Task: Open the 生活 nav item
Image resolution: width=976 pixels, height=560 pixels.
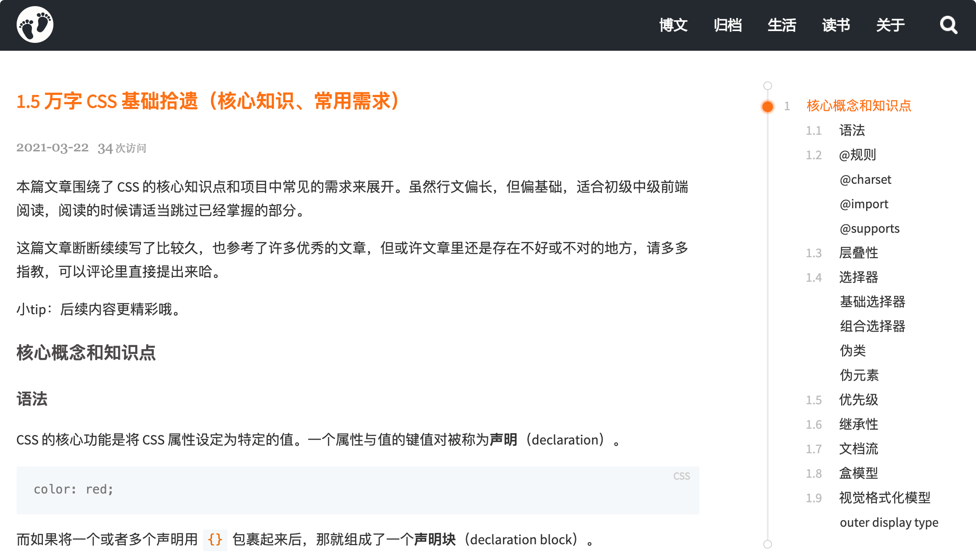Action: tap(782, 25)
